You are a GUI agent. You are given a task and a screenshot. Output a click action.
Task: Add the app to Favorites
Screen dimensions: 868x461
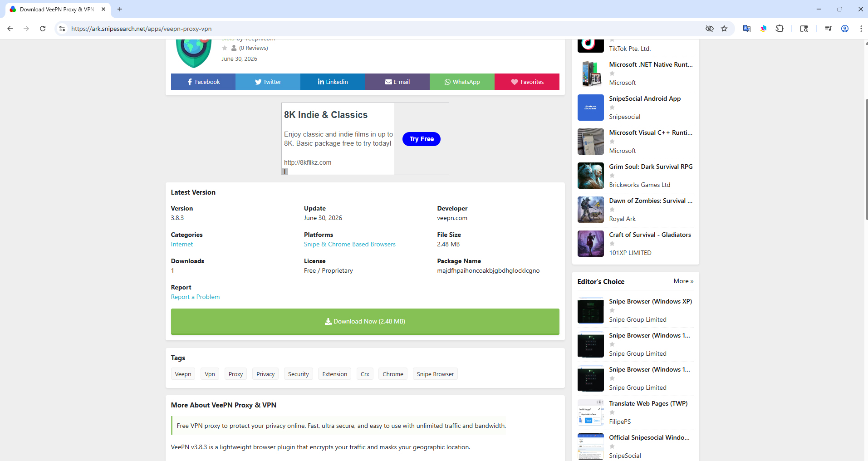tap(527, 82)
